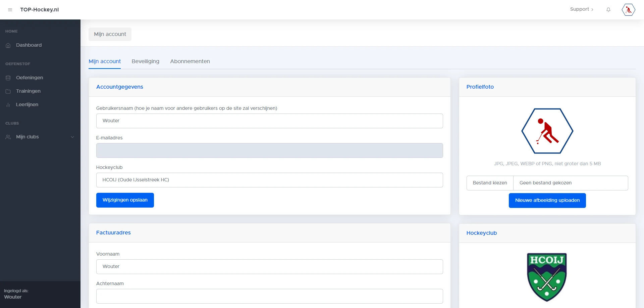
Task: Expand the Mijn clubs section
Action: pyautogui.click(x=72, y=137)
